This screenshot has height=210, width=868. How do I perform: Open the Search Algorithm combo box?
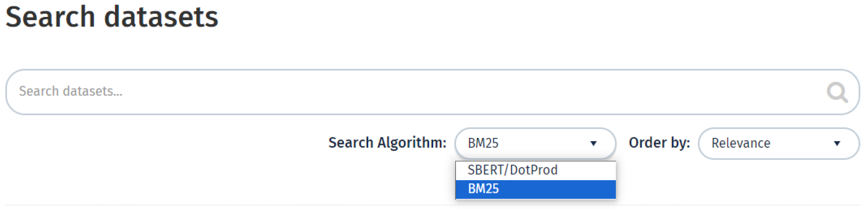coord(535,143)
